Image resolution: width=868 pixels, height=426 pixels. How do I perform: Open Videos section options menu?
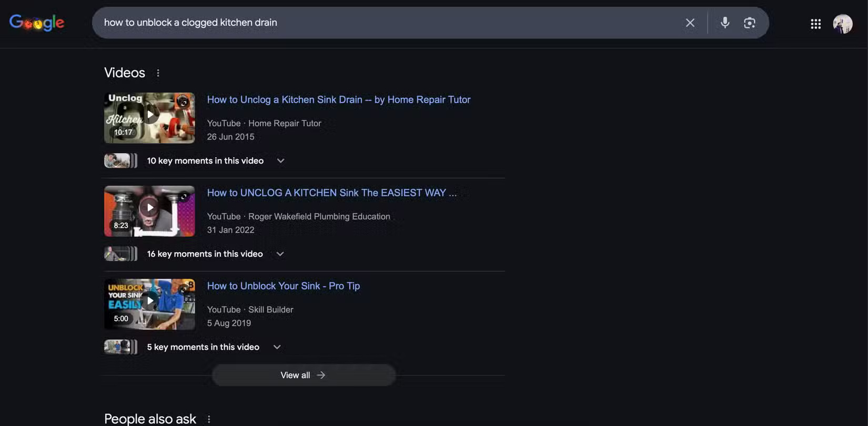158,73
